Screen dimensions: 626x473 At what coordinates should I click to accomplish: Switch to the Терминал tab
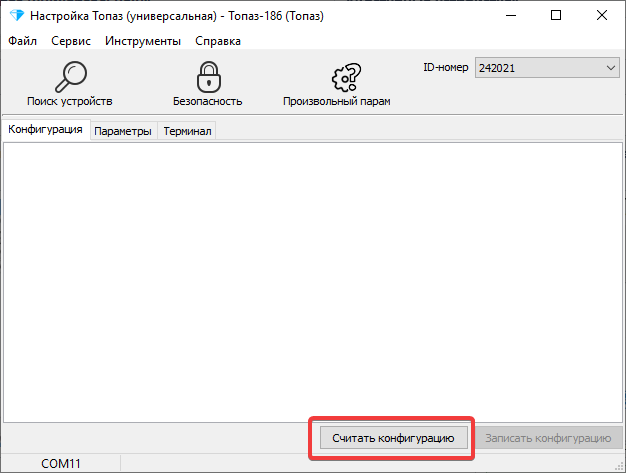point(187,131)
